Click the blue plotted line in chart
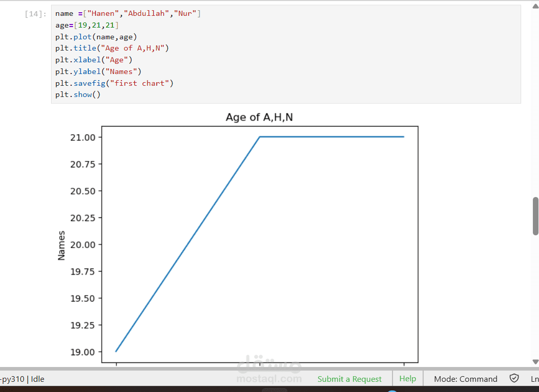 click(x=189, y=244)
